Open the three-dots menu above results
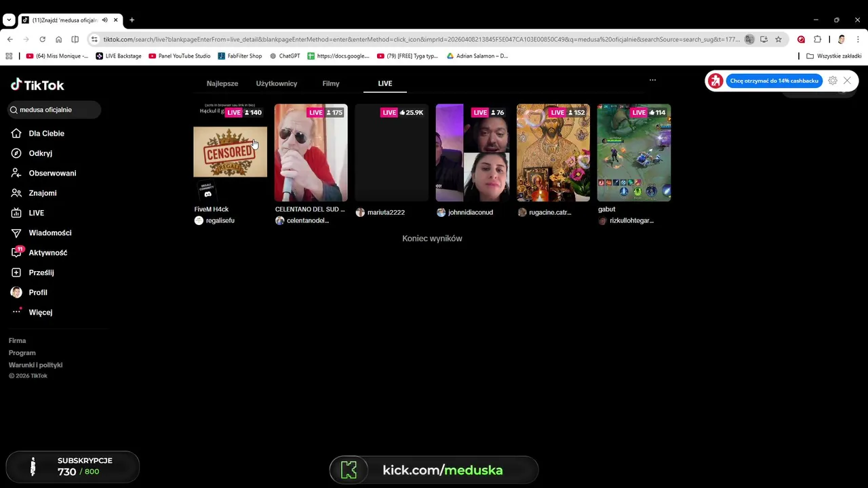The height and width of the screenshot is (488, 868). pos(652,80)
